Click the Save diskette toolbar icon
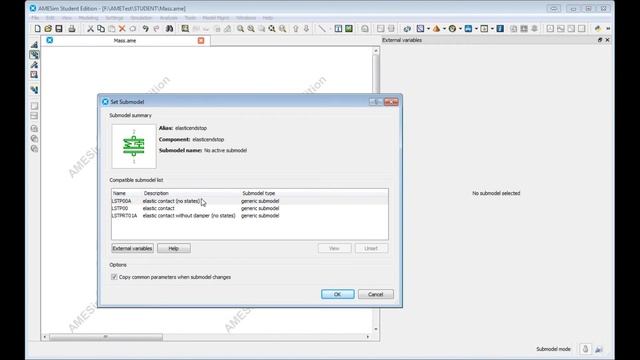The width and height of the screenshot is (640, 360). (x=59, y=29)
